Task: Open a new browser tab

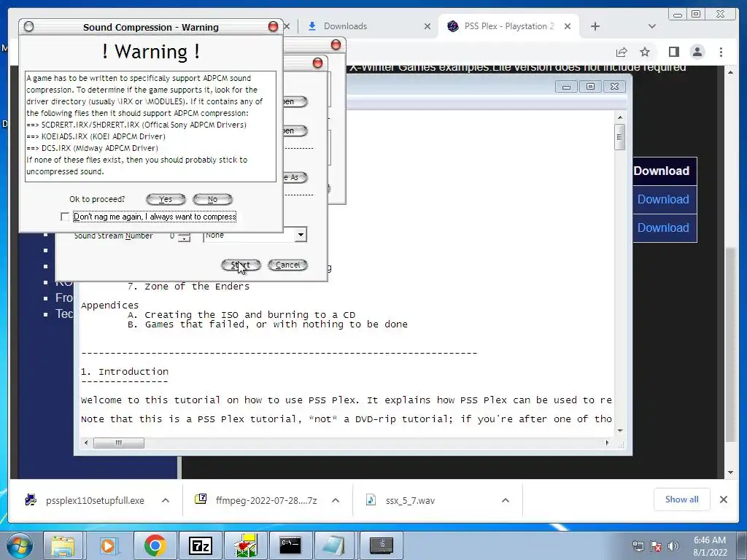Action: [595, 26]
